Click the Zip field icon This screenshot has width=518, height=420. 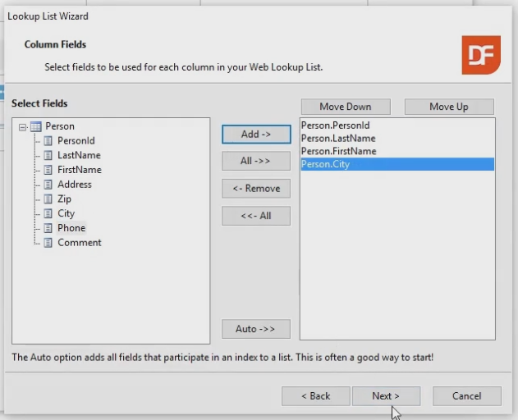pos(48,199)
